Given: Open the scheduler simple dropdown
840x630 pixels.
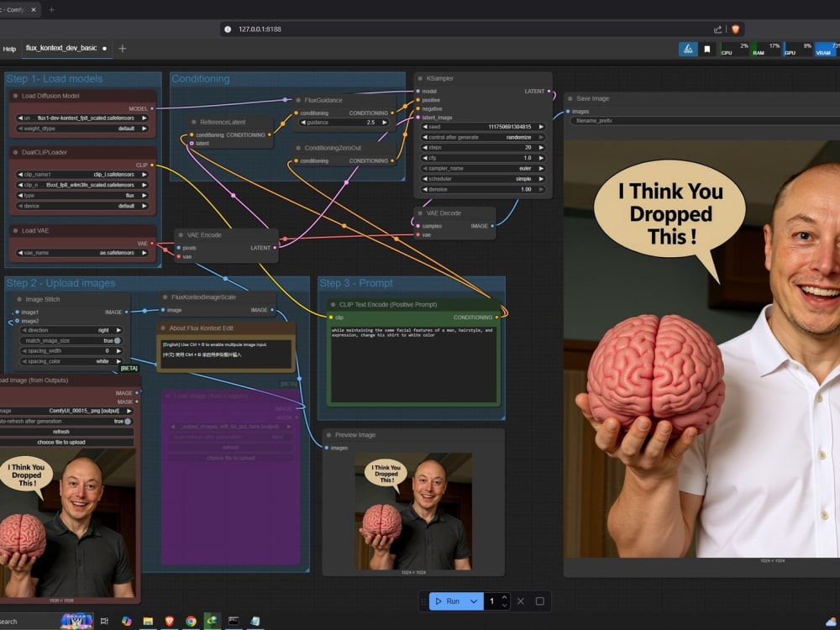Looking at the screenshot, I should (483, 179).
